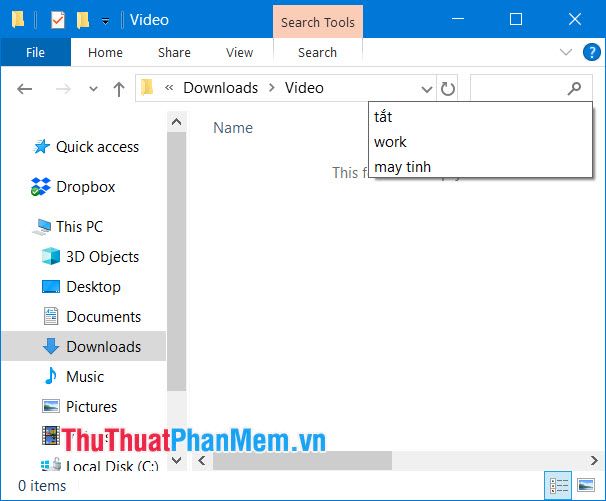The height and width of the screenshot is (501, 606).
Task: Open the View ribbon tab
Action: [240, 52]
